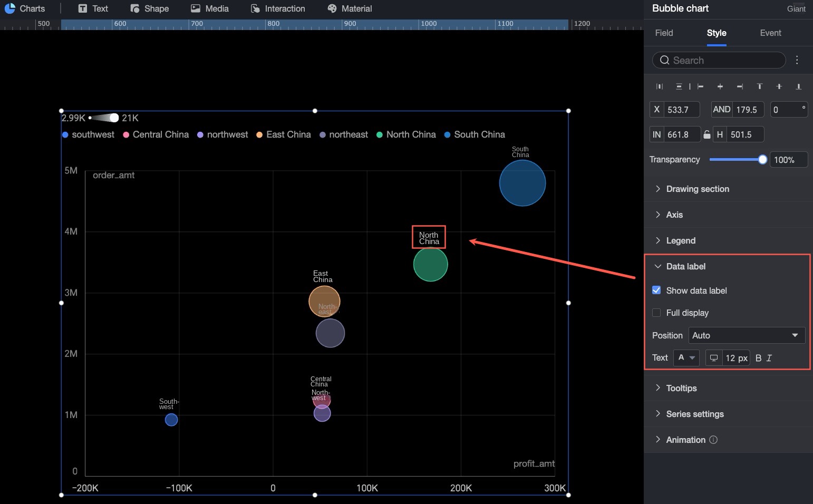Switch to the Event tab
This screenshot has height=504, width=813.
[x=770, y=33]
